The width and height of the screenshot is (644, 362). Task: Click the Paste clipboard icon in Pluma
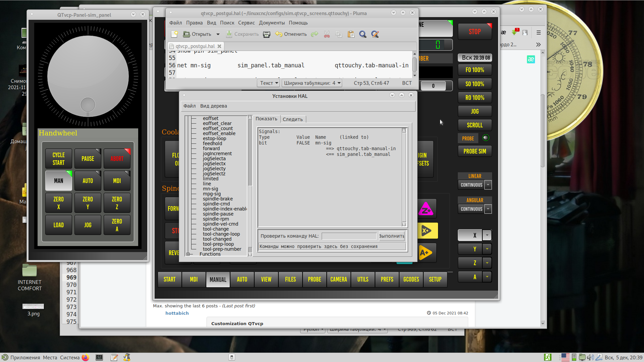coord(351,34)
